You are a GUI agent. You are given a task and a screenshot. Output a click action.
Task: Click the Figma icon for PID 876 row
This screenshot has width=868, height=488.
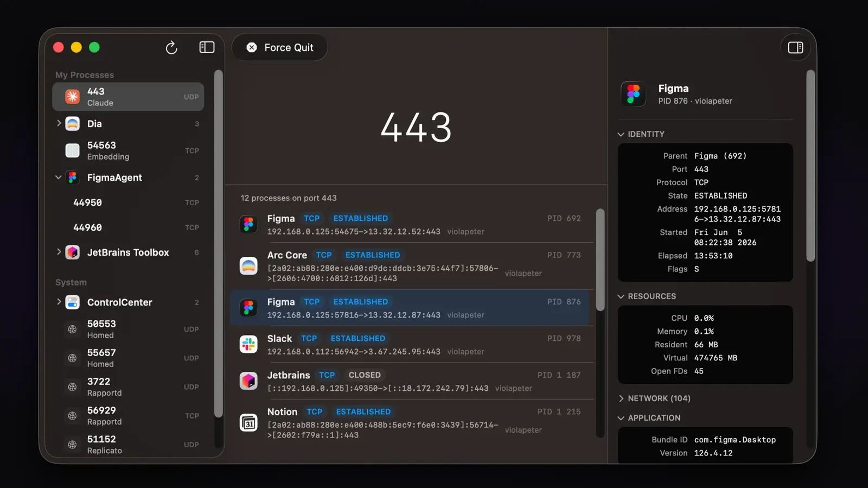coord(248,308)
